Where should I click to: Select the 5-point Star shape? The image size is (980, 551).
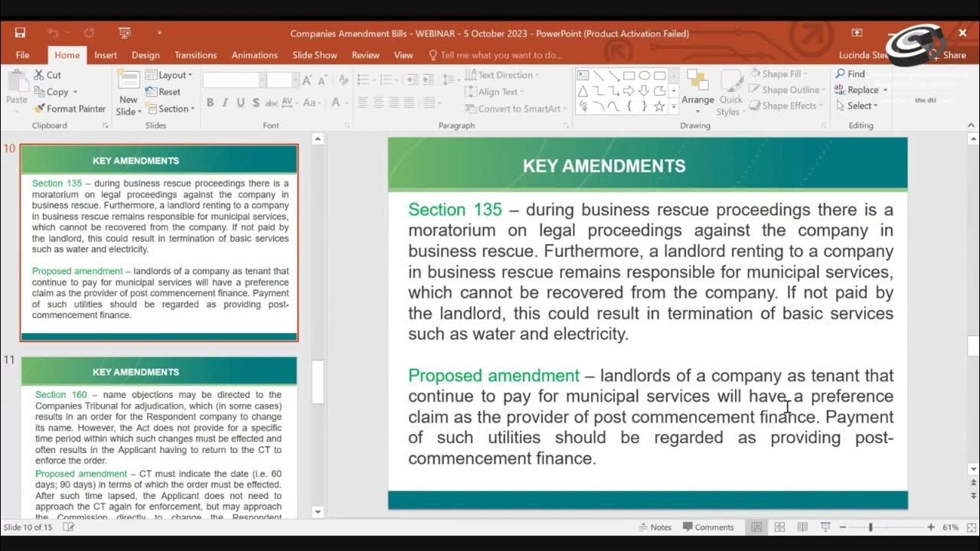(x=659, y=106)
